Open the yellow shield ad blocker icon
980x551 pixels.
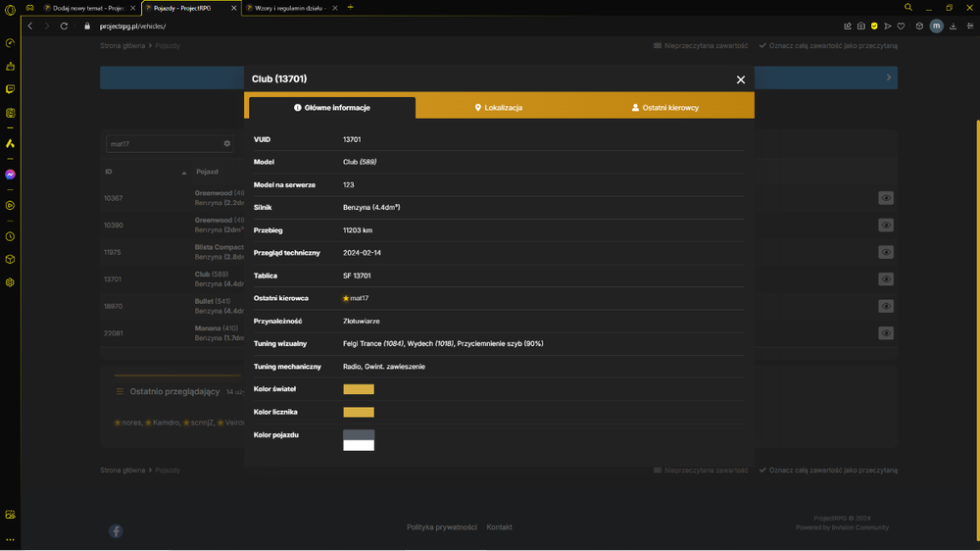pyautogui.click(x=874, y=26)
